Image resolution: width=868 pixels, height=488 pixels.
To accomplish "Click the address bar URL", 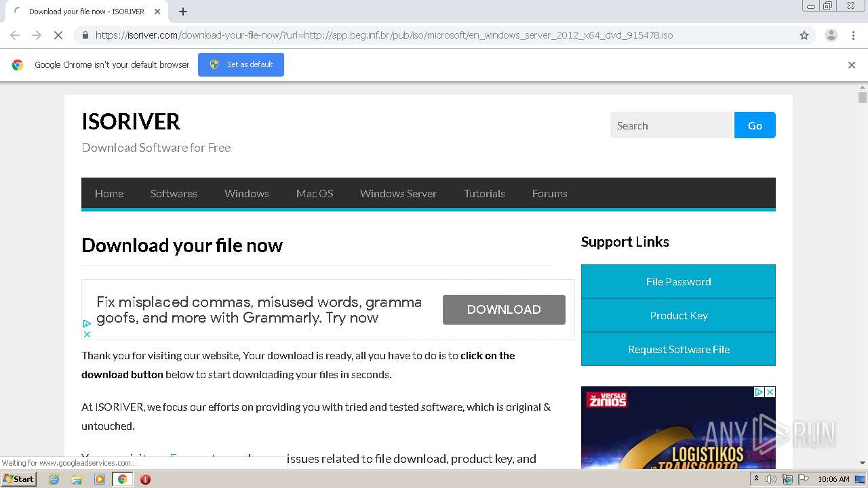I will (x=384, y=35).
